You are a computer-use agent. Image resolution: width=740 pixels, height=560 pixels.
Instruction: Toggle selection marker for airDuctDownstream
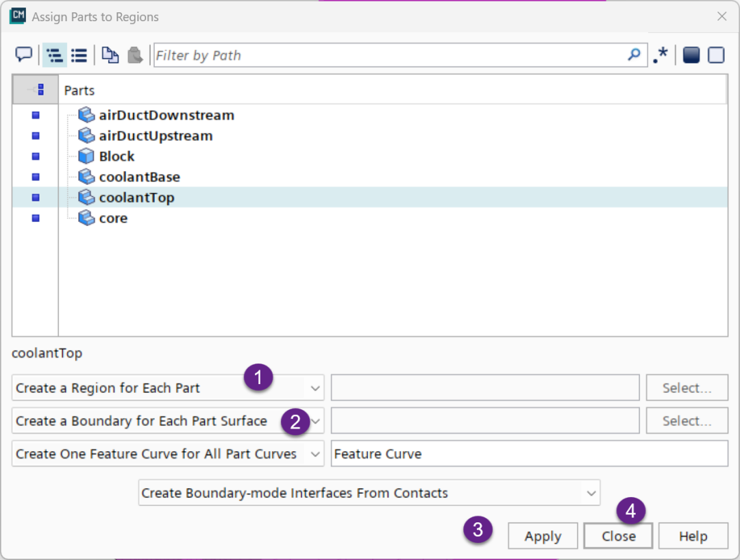(x=36, y=115)
